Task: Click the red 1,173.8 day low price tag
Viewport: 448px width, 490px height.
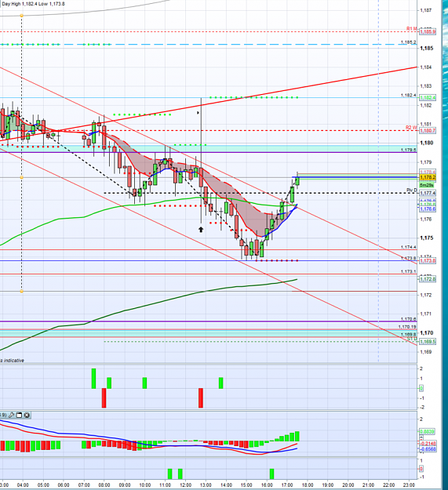Action: 428,260
